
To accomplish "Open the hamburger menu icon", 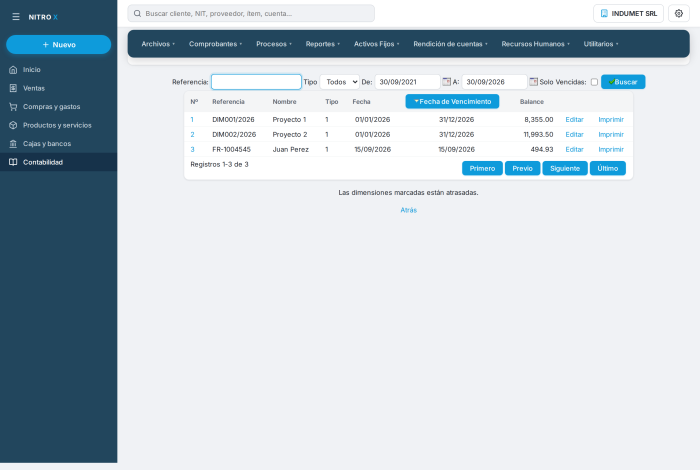I will coord(16,17).
